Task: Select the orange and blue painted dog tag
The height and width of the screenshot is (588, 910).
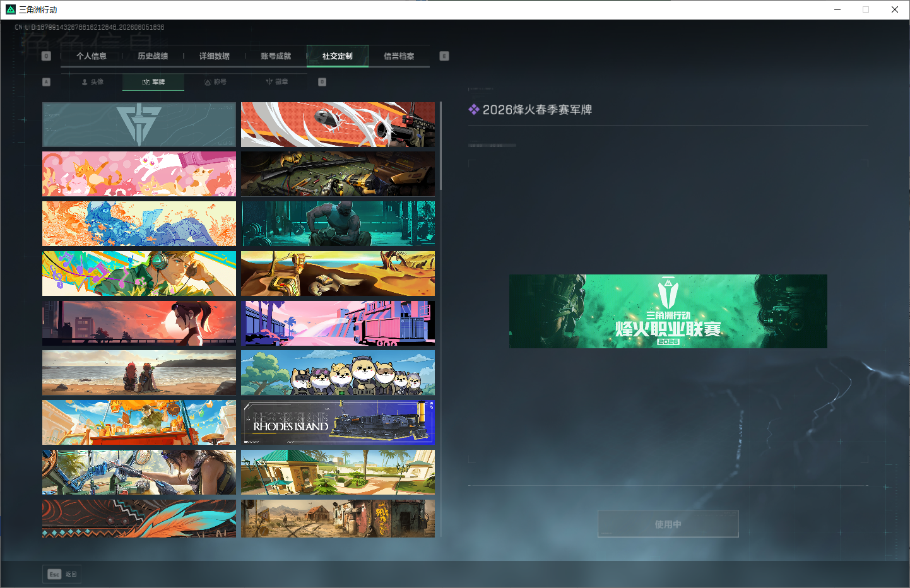Action: [x=139, y=224]
